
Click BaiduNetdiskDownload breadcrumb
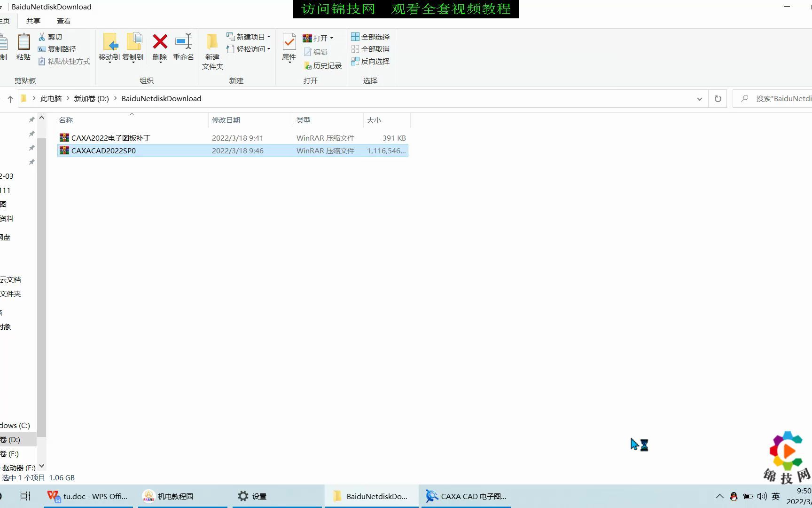161,98
